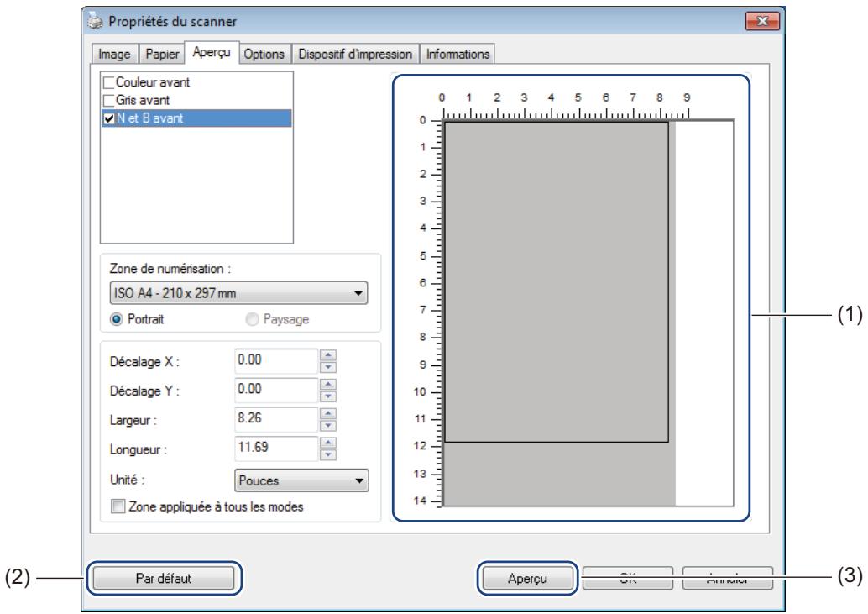Screen dimensions: 868x614
Task: Check the Gris avant option
Action: (109, 100)
